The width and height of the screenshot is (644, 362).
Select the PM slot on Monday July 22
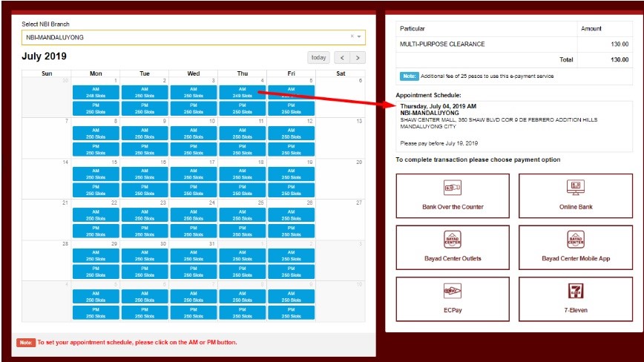[96, 231]
